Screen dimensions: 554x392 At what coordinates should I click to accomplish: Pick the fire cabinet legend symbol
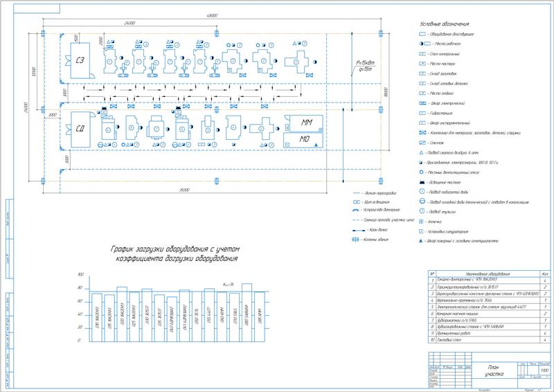point(421,241)
